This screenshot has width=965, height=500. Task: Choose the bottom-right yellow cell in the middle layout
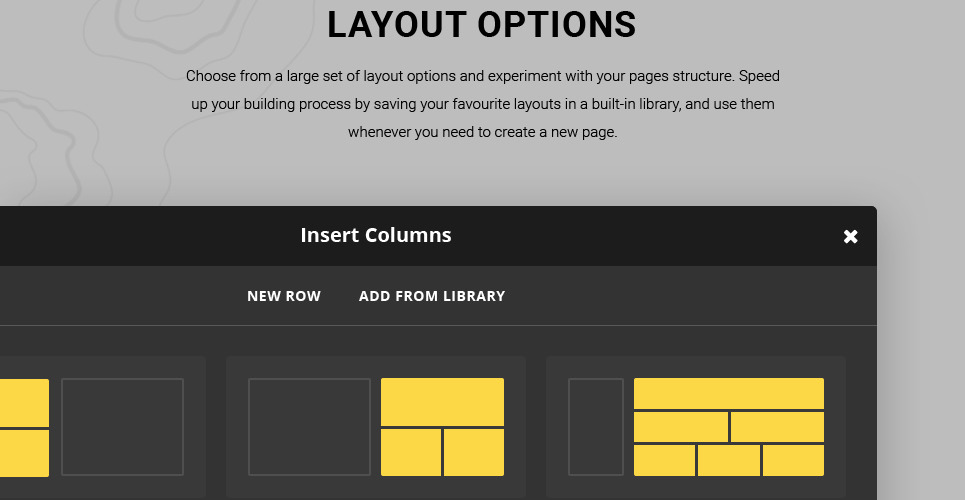[x=474, y=452]
